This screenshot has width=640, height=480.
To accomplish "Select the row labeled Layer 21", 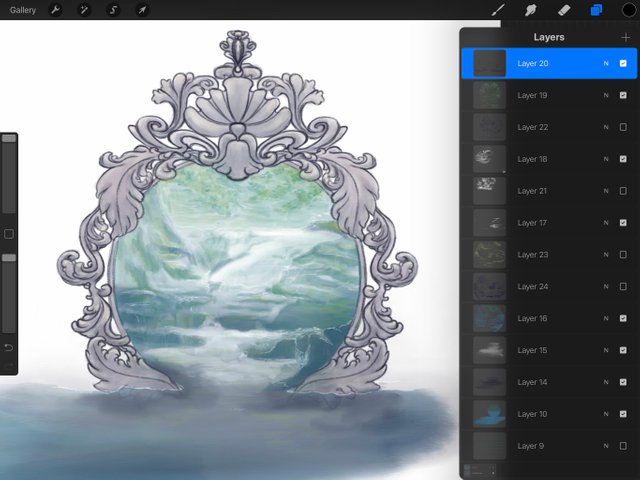I will pos(549,191).
